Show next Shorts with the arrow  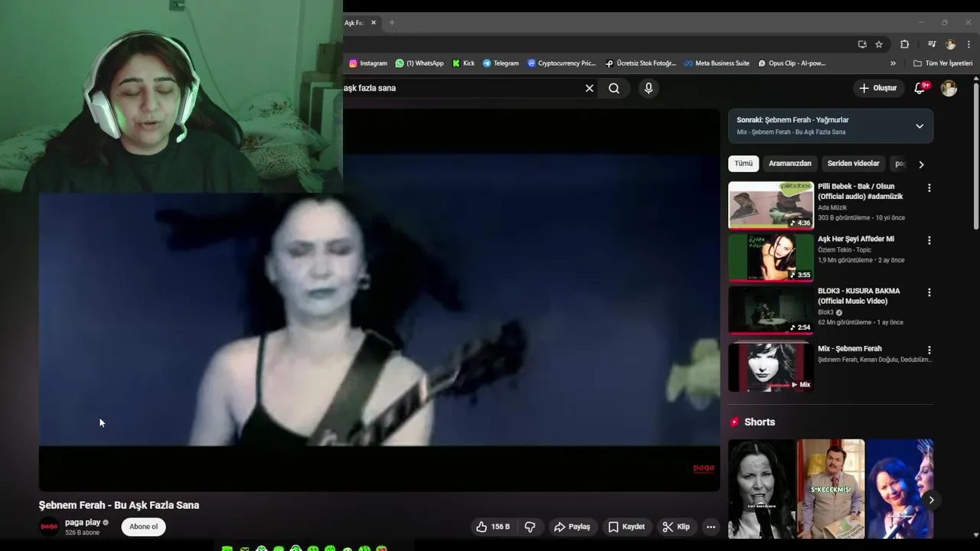[x=931, y=500]
